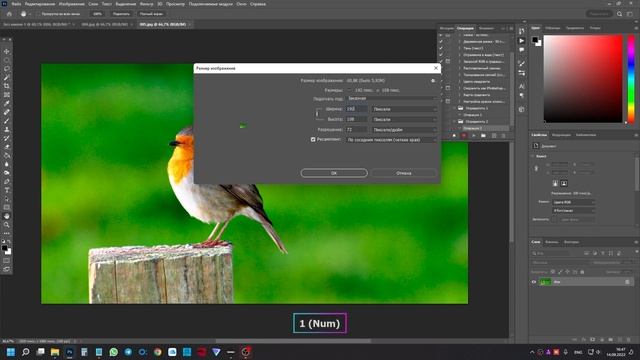This screenshot has width=640, height=360.
Task: Select the Eyedropper tool
Action: pos(7,103)
